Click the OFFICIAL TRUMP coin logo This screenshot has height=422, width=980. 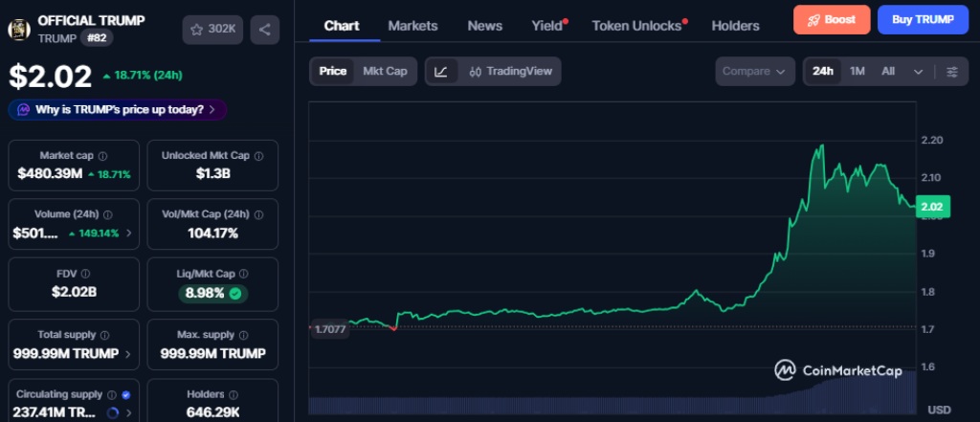pyautogui.click(x=19, y=30)
